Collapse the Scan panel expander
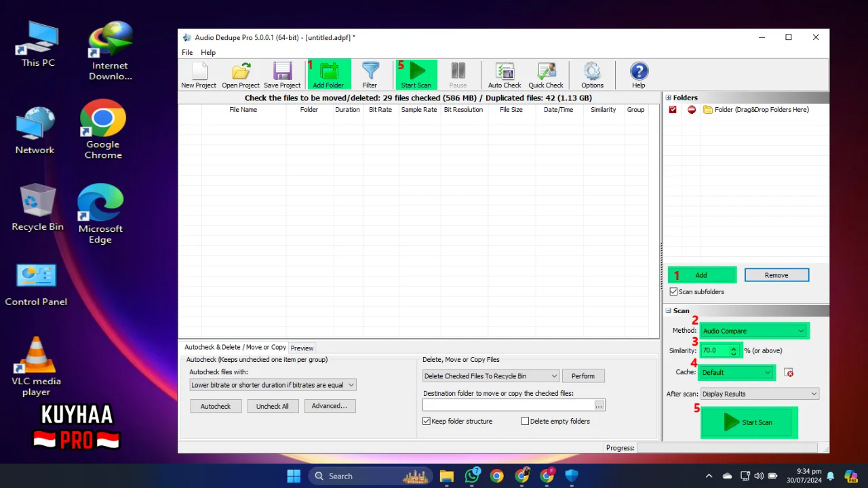Image resolution: width=868 pixels, height=488 pixels. pyautogui.click(x=668, y=310)
